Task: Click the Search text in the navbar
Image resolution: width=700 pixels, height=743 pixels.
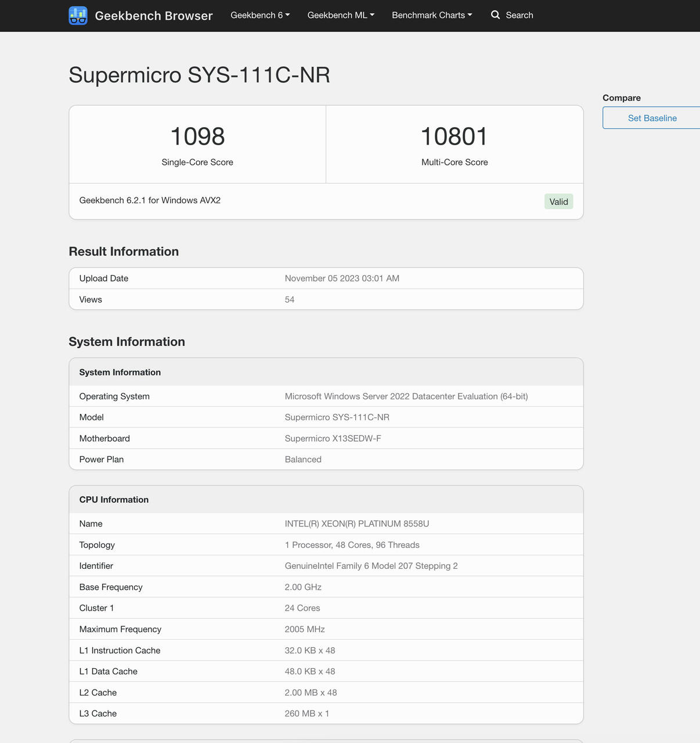Action: (519, 15)
